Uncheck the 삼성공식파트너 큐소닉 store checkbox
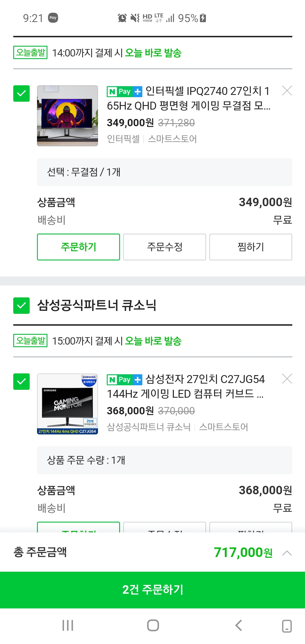The width and height of the screenshot is (305, 644). click(x=21, y=306)
